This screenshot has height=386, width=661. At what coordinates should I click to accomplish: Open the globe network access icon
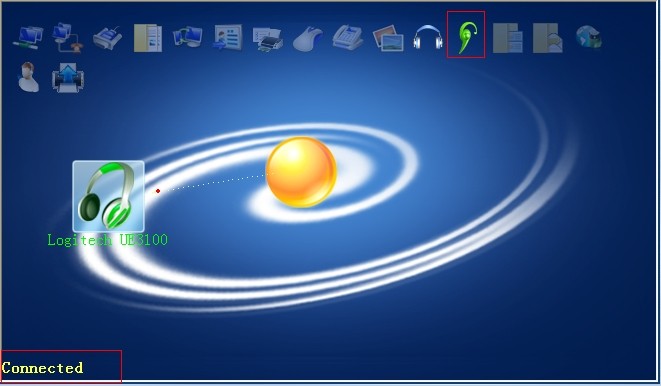(x=589, y=37)
